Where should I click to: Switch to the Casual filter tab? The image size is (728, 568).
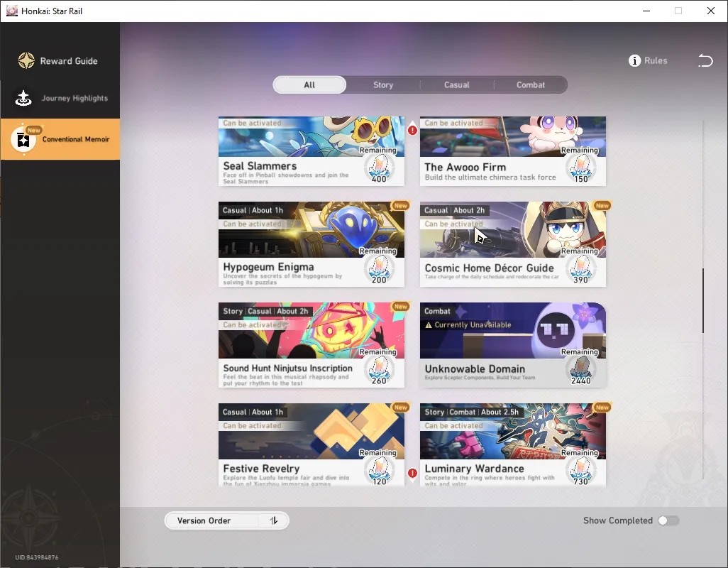tap(457, 85)
